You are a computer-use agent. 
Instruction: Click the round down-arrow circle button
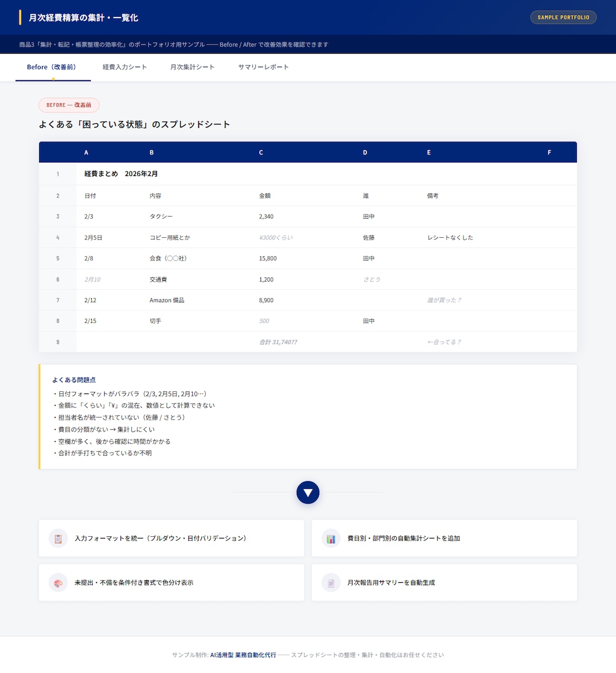[308, 492]
